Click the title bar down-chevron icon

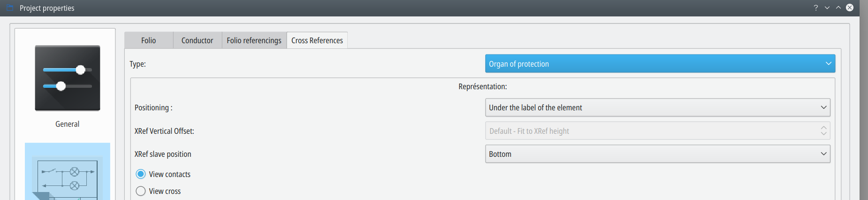(x=827, y=8)
